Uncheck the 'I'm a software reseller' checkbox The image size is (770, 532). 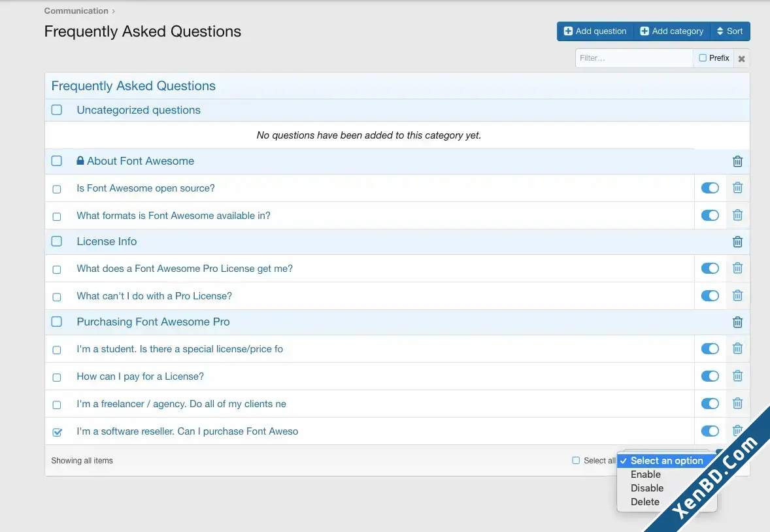pos(57,432)
